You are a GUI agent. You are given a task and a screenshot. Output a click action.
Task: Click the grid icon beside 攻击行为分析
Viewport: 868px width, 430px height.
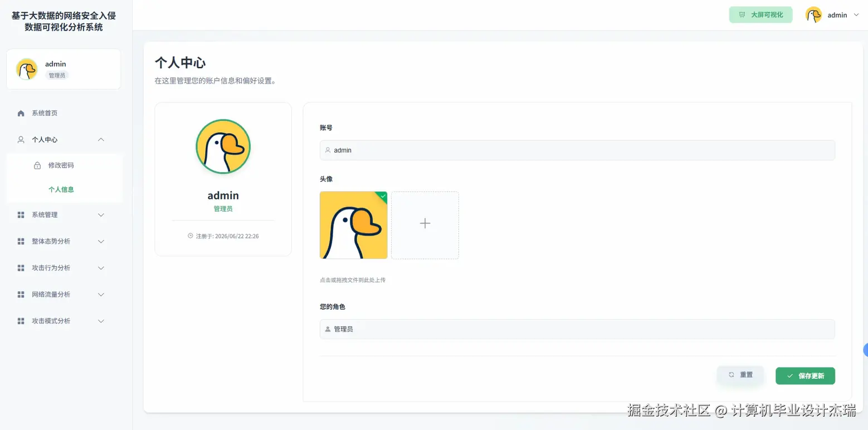click(x=21, y=268)
